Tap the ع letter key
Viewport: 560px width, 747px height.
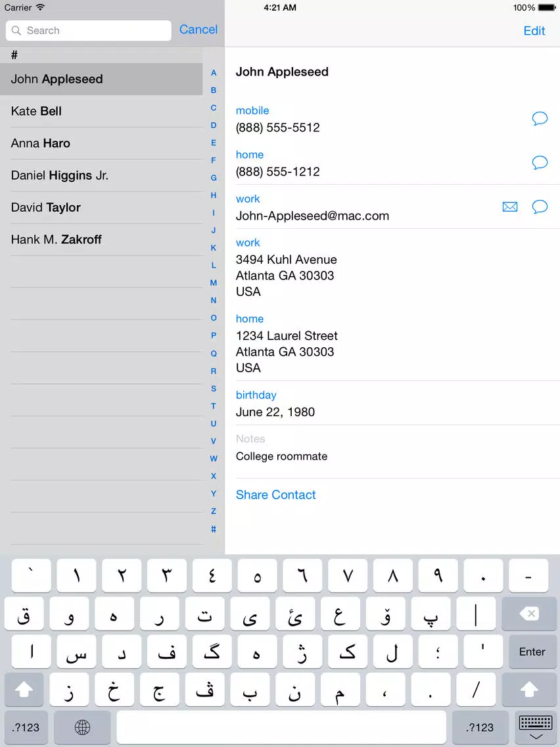click(x=340, y=614)
